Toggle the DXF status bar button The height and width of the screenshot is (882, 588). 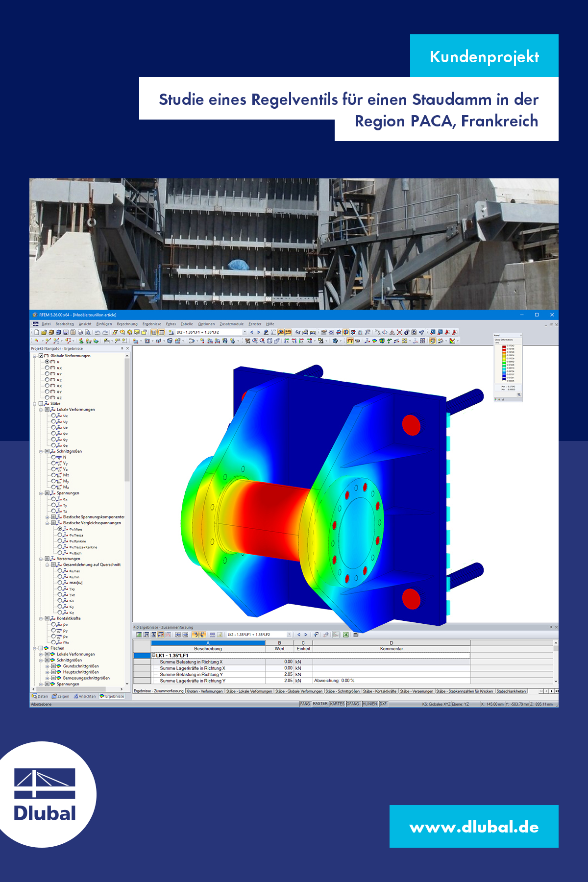(x=383, y=704)
